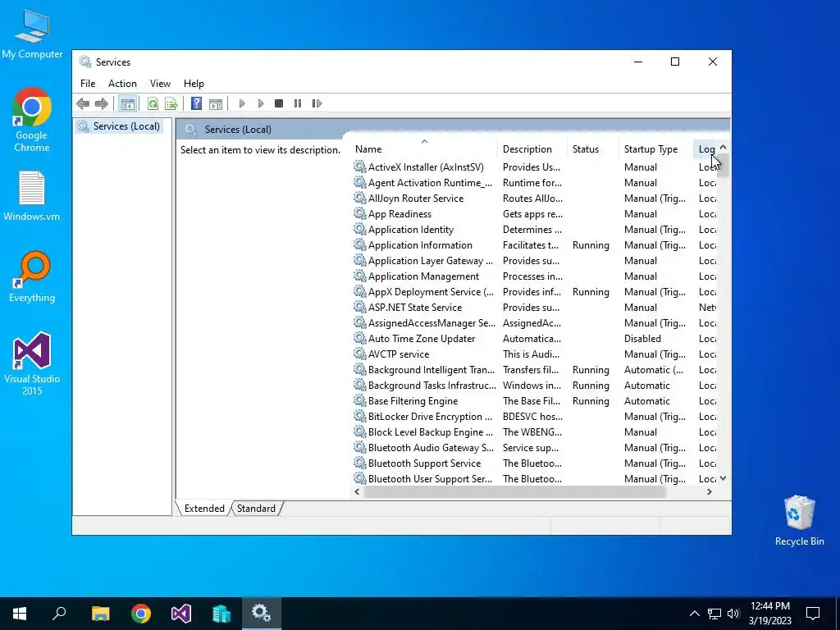The image size is (840, 630).
Task: Select the Block Level Backup Engine service
Action: pyautogui.click(x=535, y=431)
